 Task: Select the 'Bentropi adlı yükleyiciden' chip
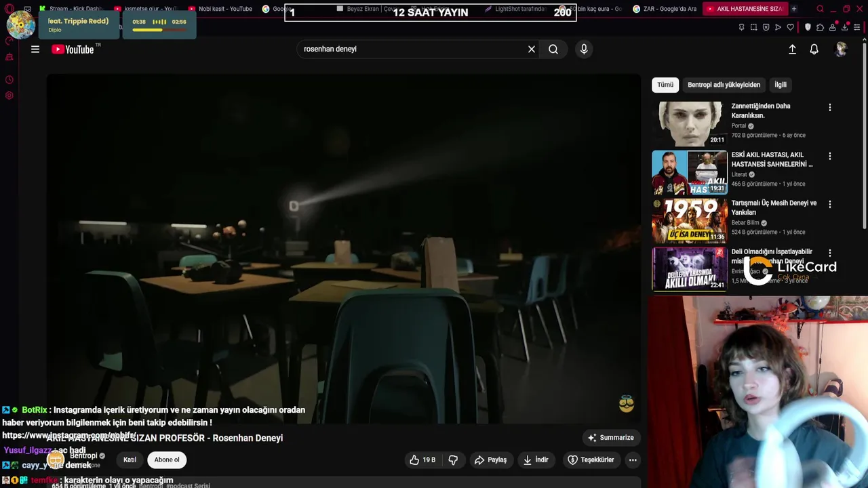(724, 85)
